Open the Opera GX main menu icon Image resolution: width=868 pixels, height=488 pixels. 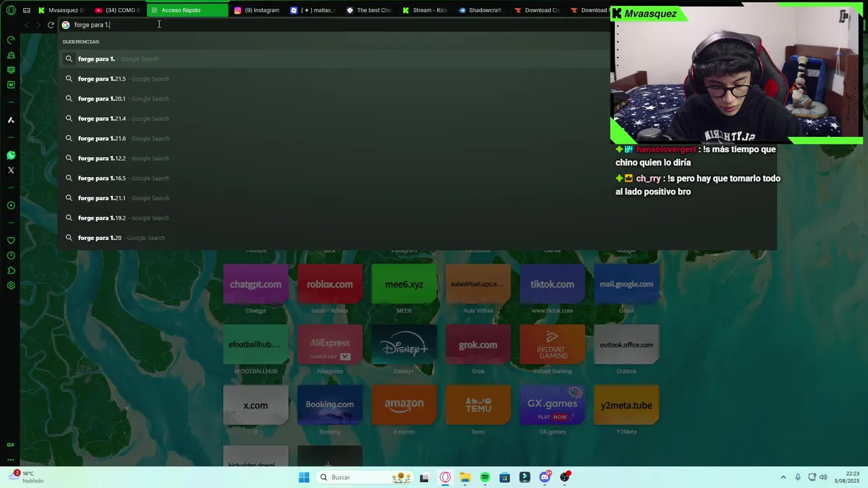11,10
